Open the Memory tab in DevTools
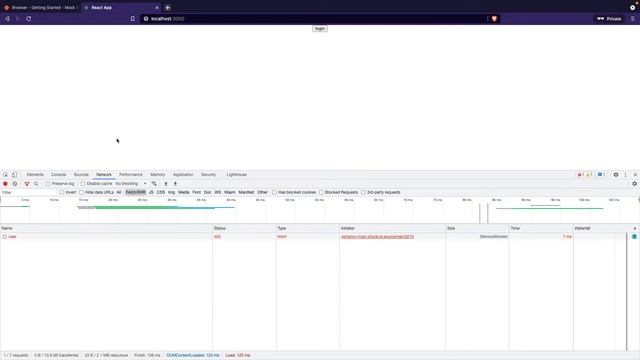640x360 pixels. [158, 175]
